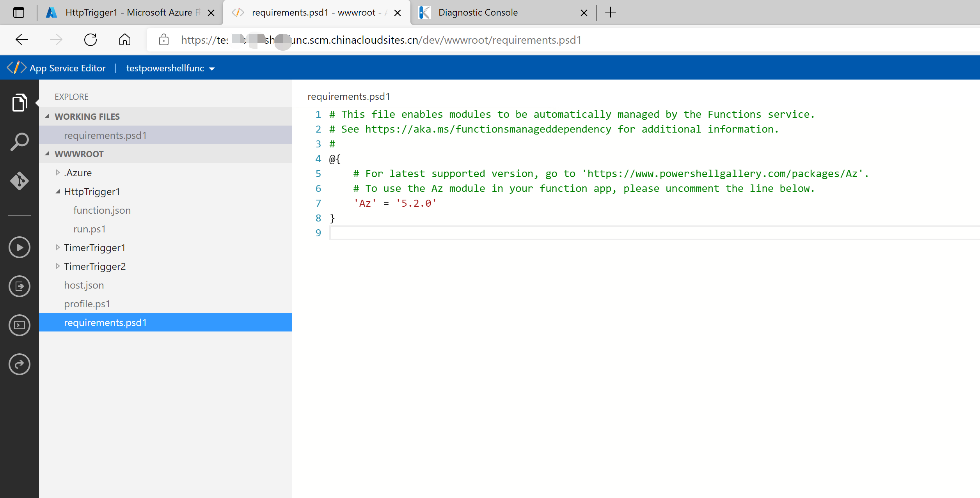The height and width of the screenshot is (498, 980).
Task: Open testpowershellfunc dropdown menu
Action: tap(170, 68)
